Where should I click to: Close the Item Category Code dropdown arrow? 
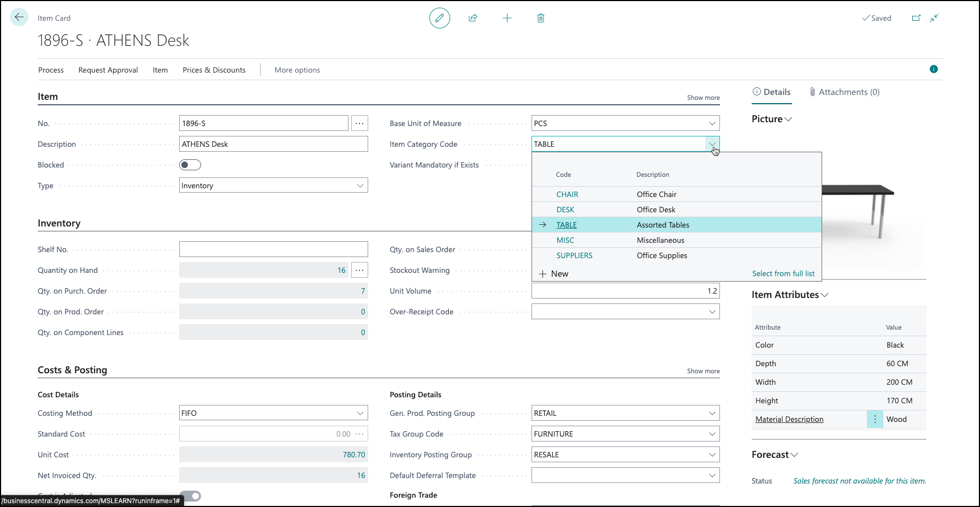click(712, 144)
